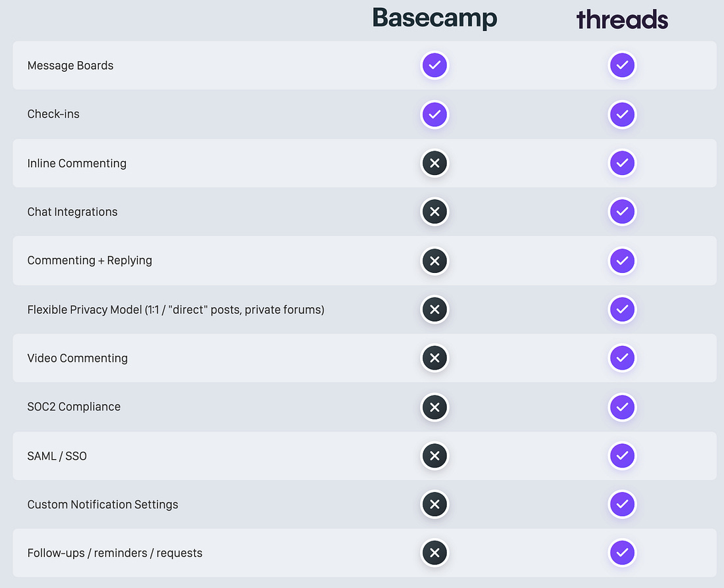Click the Custom Notification Settings label
Viewport: 724px width, 588px height.
pos(103,504)
